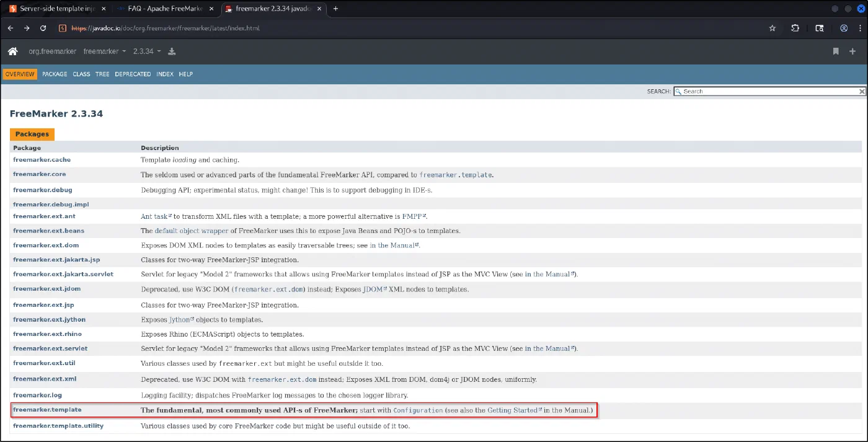The image size is (868, 442).
Task: Open the browser three-dot menu
Action: point(859,28)
